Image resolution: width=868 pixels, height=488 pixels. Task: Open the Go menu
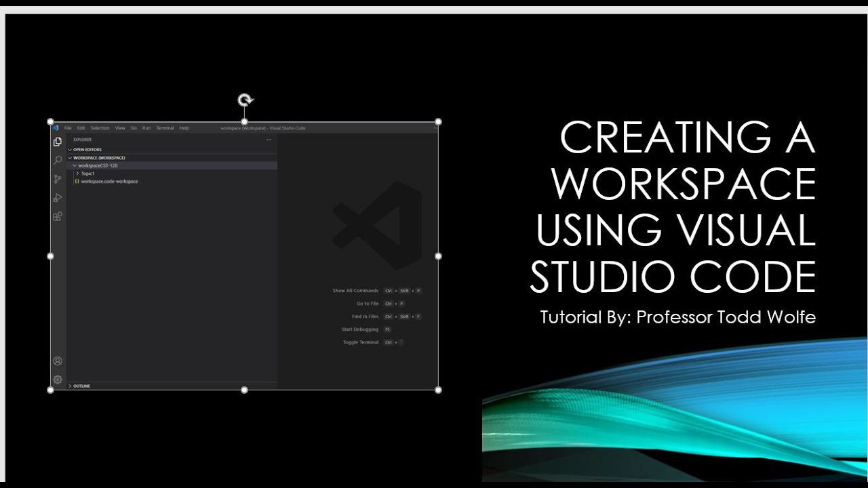point(134,127)
